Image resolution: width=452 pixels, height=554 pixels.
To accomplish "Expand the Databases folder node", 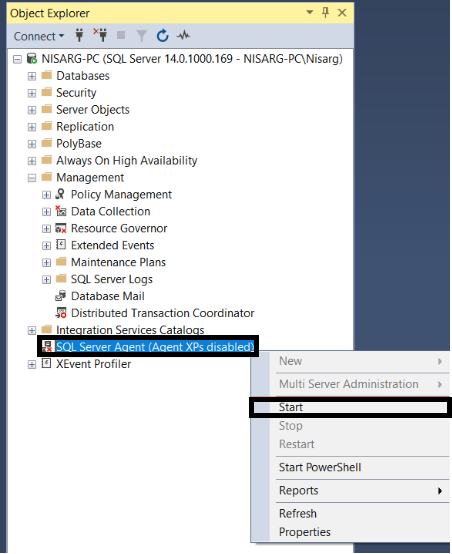I will [x=32, y=76].
